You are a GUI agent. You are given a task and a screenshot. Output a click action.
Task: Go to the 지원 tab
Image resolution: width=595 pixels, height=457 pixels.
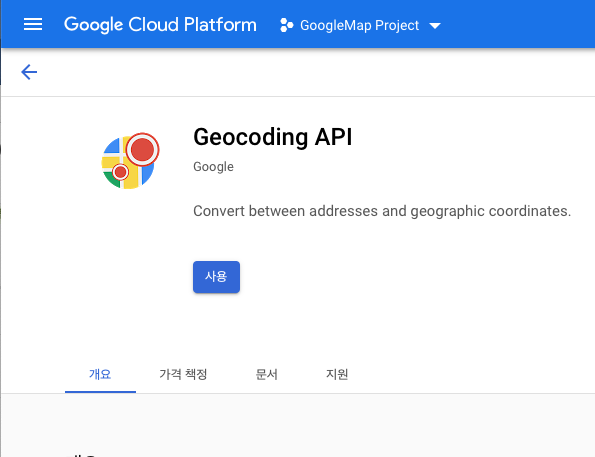[337, 374]
